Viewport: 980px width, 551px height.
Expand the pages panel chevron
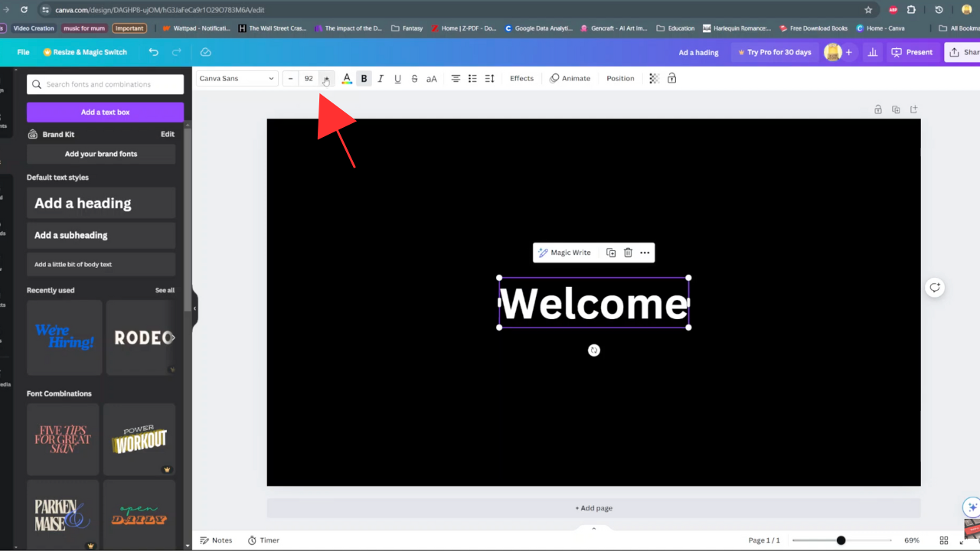pos(593,528)
